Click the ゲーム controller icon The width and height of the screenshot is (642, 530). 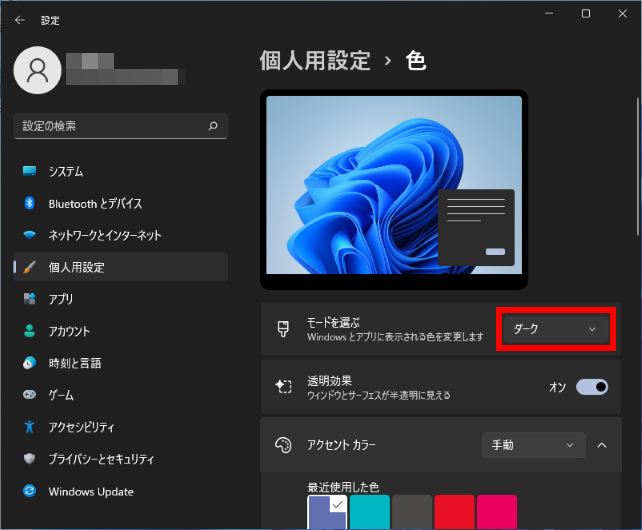29,394
